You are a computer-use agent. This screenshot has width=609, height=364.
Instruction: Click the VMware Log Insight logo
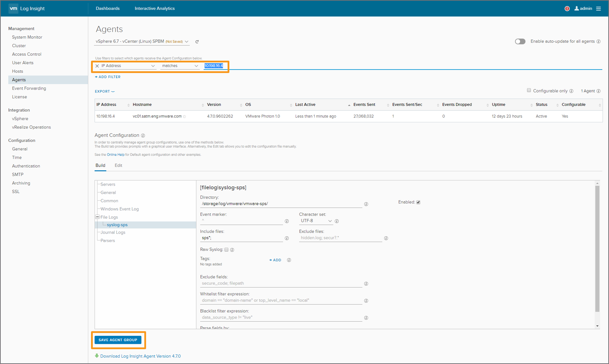click(27, 8)
